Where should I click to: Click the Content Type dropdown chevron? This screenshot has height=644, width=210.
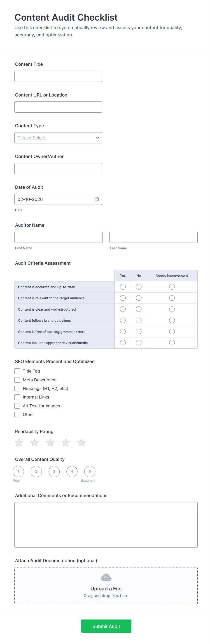[97, 138]
